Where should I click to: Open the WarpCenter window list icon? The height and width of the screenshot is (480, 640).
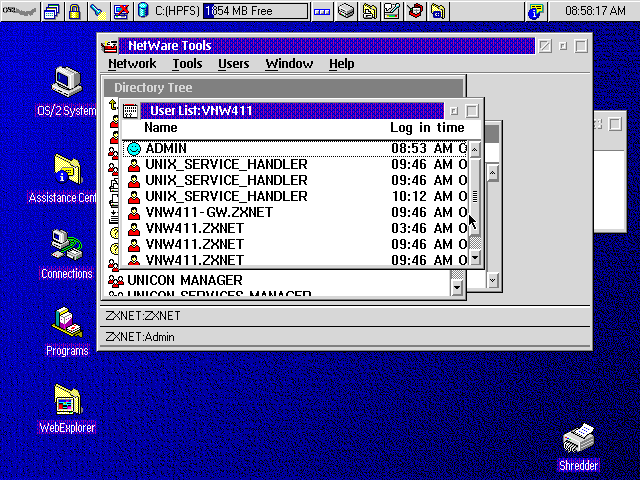pyautogui.click(x=52, y=11)
